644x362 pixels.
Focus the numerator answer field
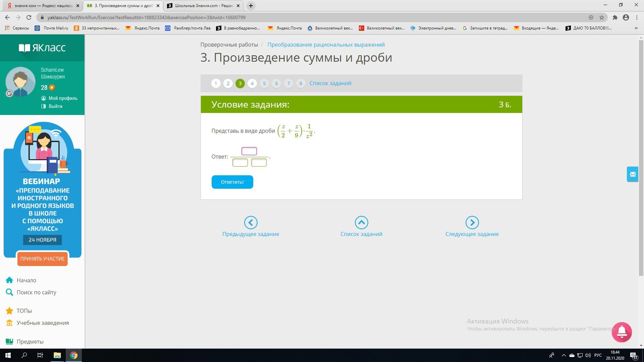pyautogui.click(x=249, y=151)
